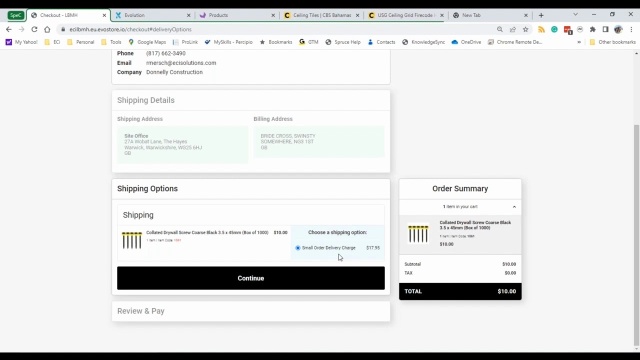Open the RSS feed extension
This screenshot has height=360, width=640.
click(541, 29)
